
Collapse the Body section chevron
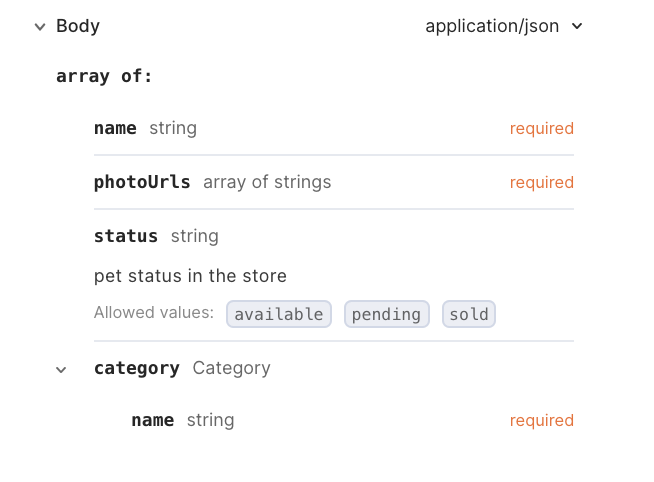(x=40, y=27)
